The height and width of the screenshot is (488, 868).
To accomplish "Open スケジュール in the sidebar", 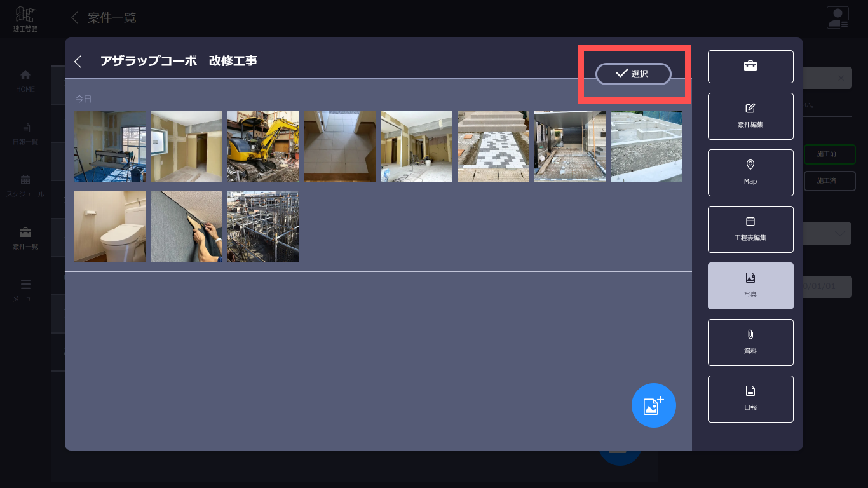I will coord(25,185).
